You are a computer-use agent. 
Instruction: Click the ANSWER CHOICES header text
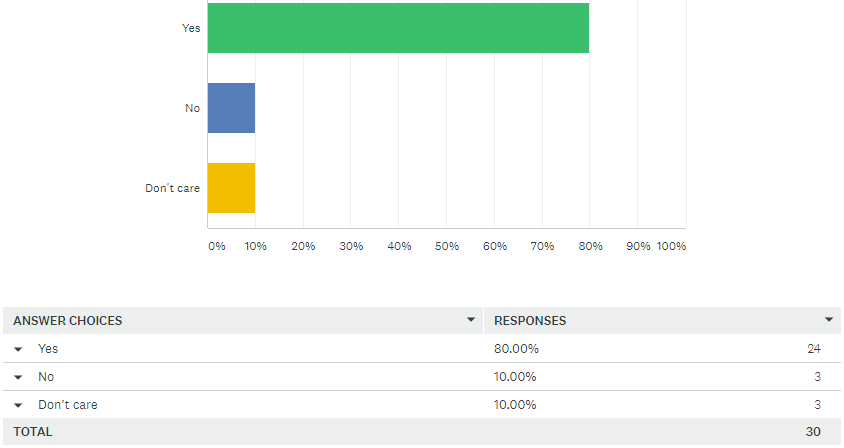[x=68, y=321]
